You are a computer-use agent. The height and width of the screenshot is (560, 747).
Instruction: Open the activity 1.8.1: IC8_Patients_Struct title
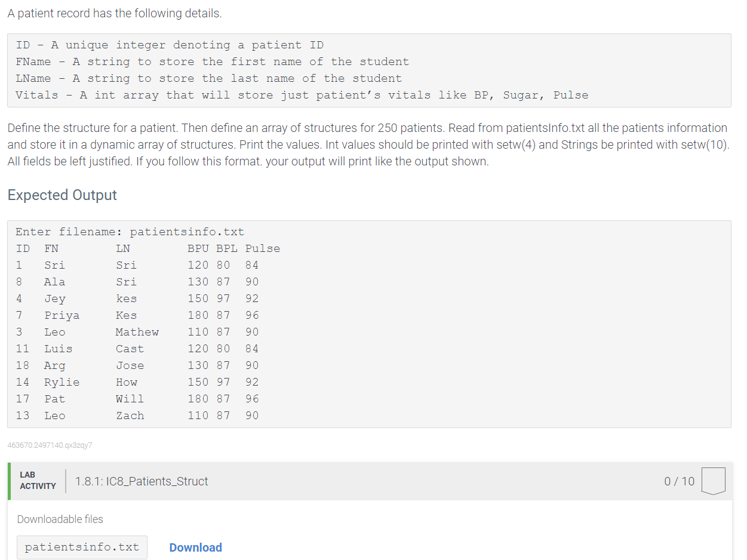pyautogui.click(x=142, y=481)
